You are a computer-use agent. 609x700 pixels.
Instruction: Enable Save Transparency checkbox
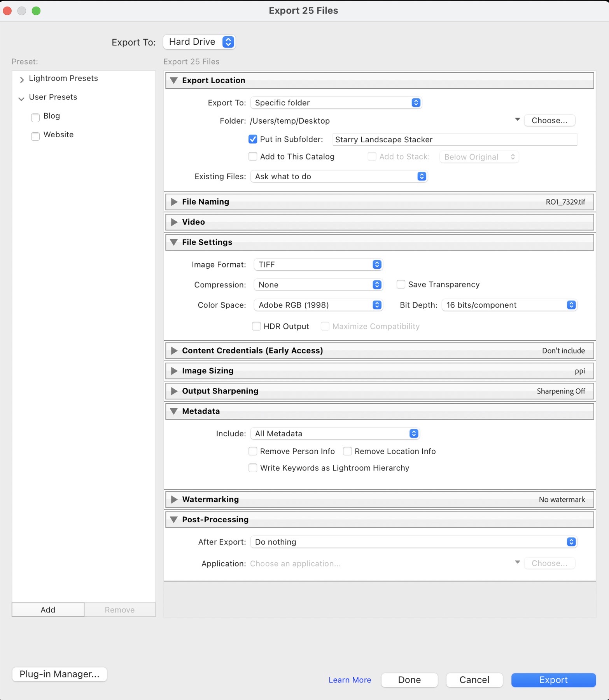[401, 284]
